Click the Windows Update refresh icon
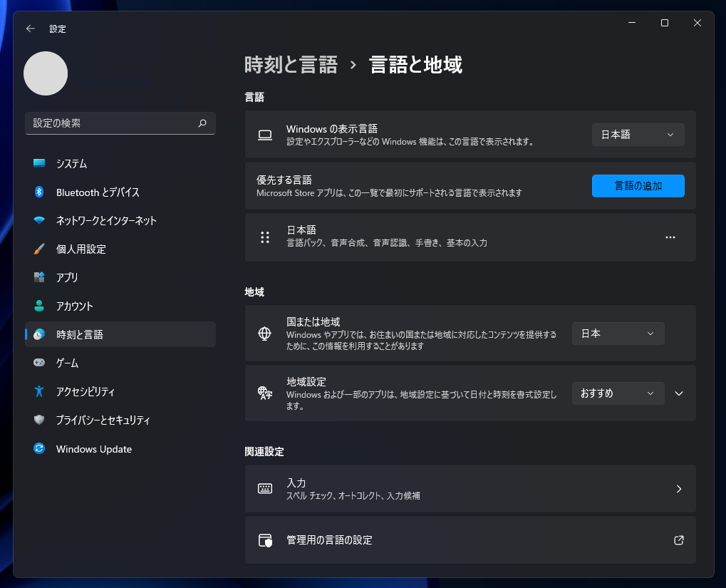Viewport: 726px width, 588px height. pyautogui.click(x=39, y=448)
